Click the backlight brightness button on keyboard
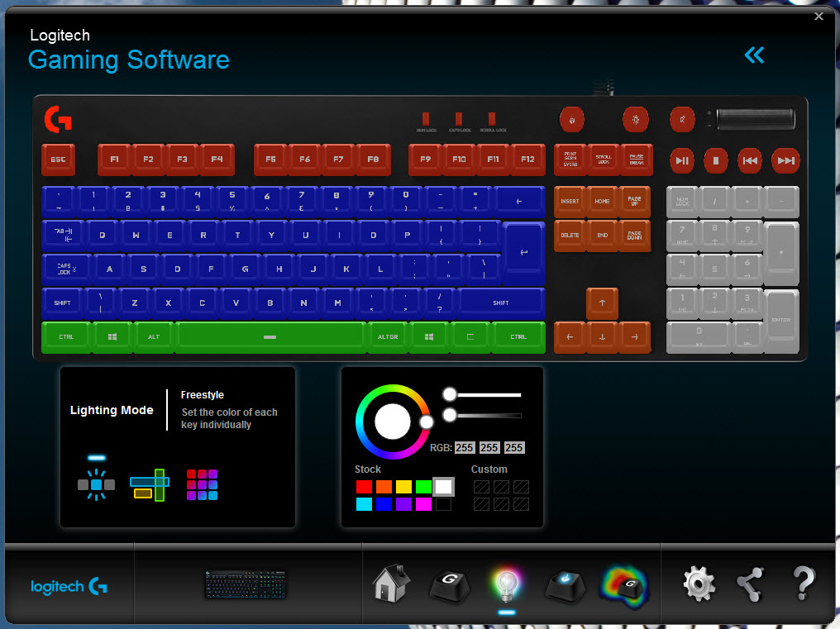This screenshot has height=629, width=840. 636,120
